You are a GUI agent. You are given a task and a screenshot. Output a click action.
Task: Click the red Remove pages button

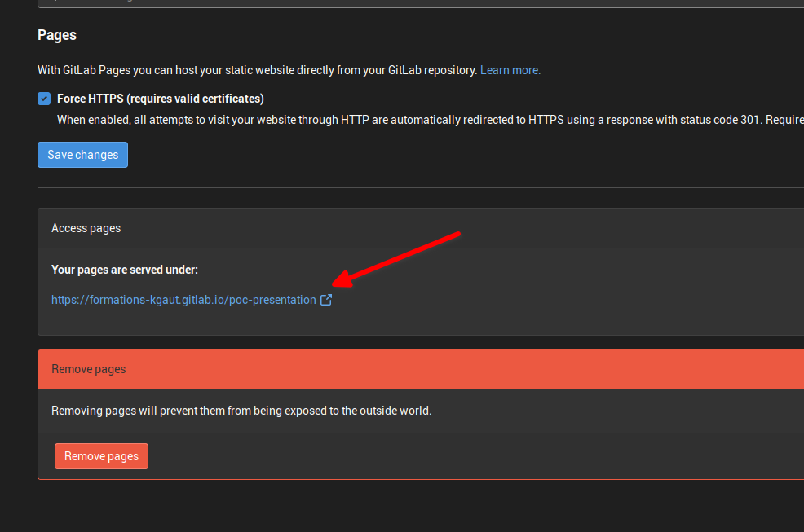pos(101,456)
